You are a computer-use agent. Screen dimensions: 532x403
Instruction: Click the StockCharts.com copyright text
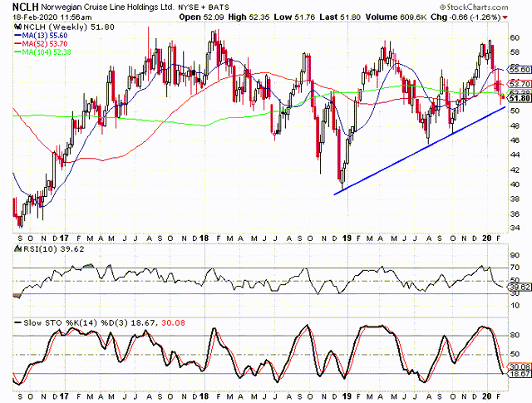474,7
